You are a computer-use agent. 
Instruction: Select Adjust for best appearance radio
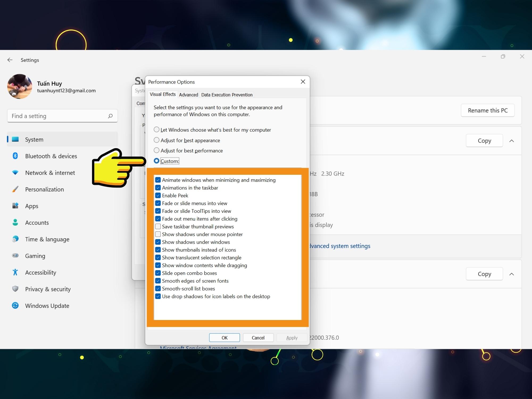[x=157, y=140]
